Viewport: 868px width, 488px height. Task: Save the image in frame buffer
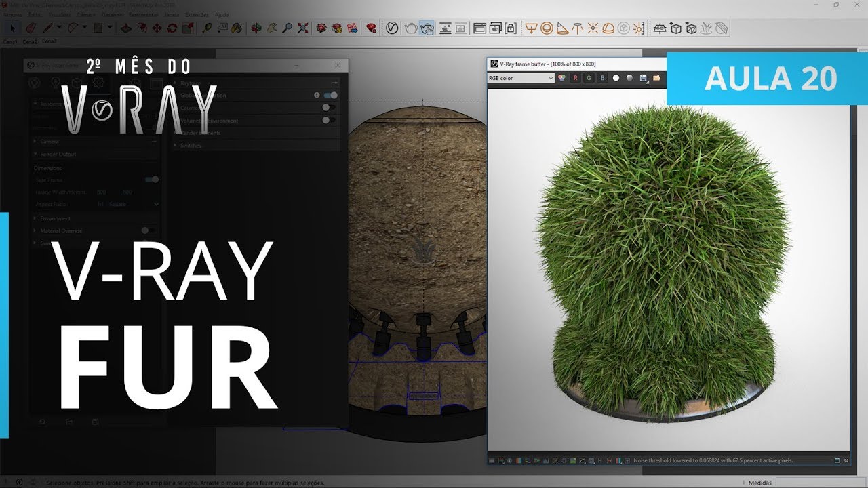pyautogui.click(x=644, y=78)
